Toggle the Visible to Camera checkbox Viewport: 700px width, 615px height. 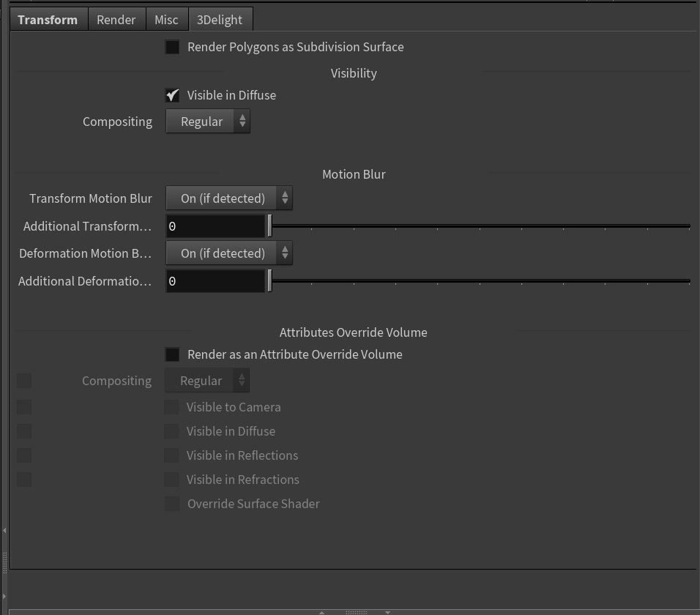coord(171,406)
